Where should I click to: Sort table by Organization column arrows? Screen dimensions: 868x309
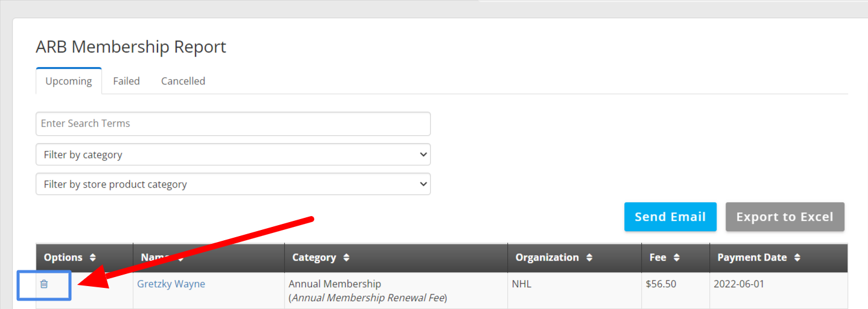[589, 258]
